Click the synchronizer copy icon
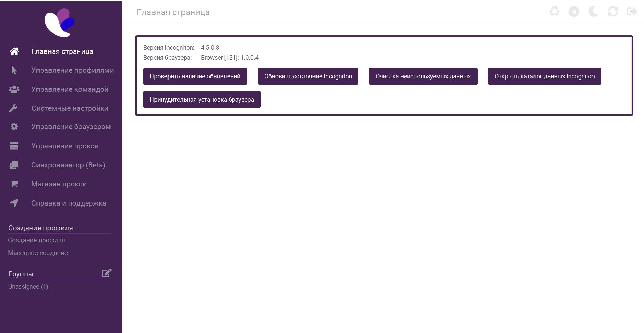 [x=14, y=165]
